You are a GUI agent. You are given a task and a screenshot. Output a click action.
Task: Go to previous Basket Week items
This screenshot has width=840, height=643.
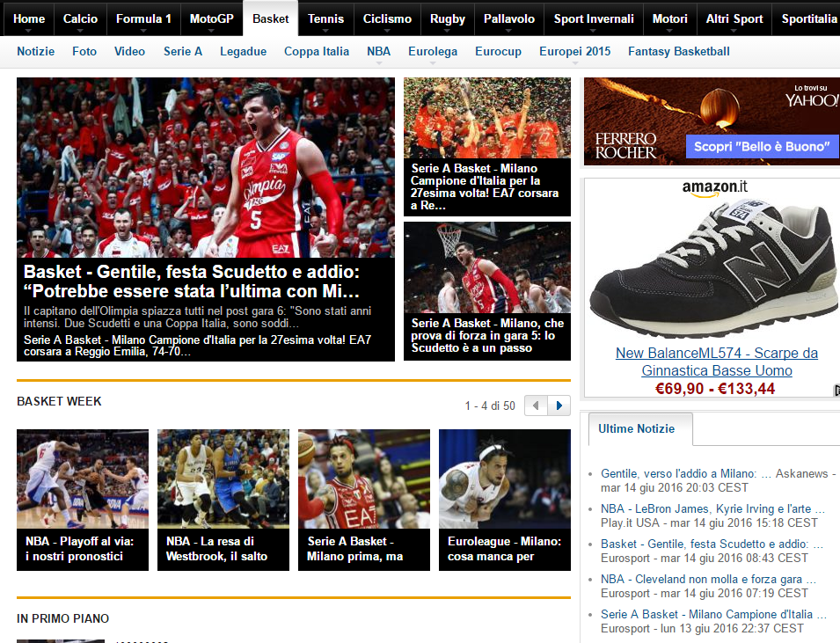(536, 406)
